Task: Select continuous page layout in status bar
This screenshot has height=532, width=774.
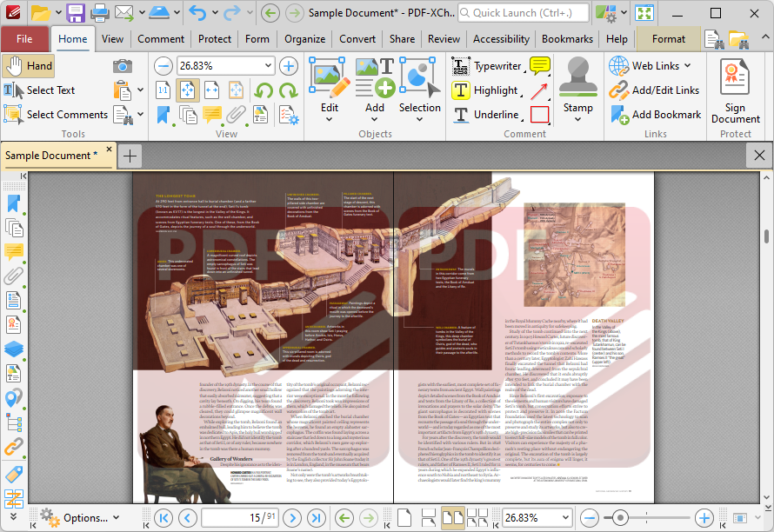Action: point(429,518)
